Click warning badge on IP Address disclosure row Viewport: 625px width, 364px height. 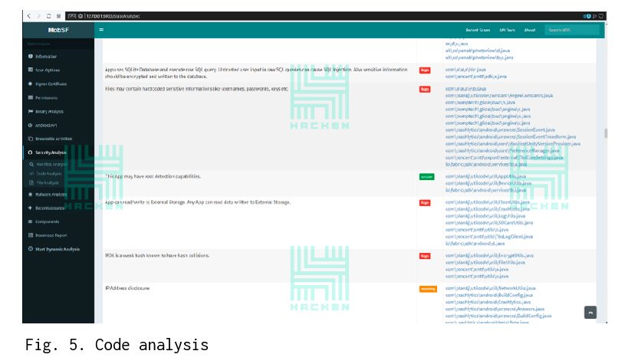[x=428, y=289]
